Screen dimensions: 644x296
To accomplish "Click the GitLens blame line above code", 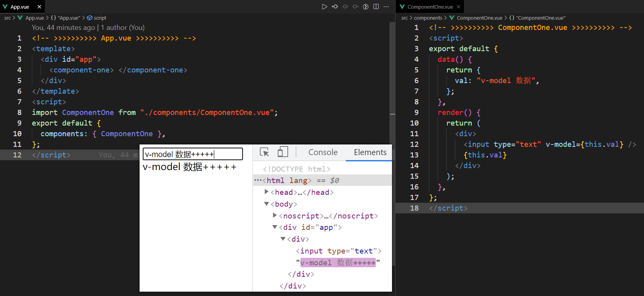I will tap(88, 28).
